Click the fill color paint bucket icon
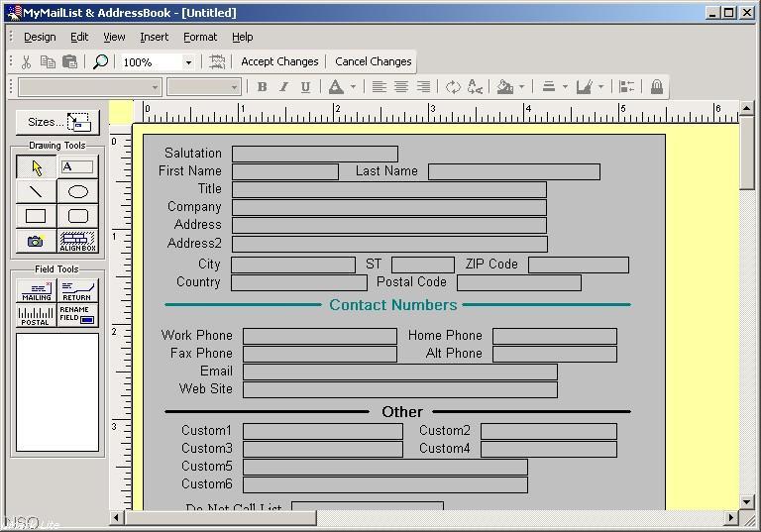The image size is (761, 532). (505, 87)
